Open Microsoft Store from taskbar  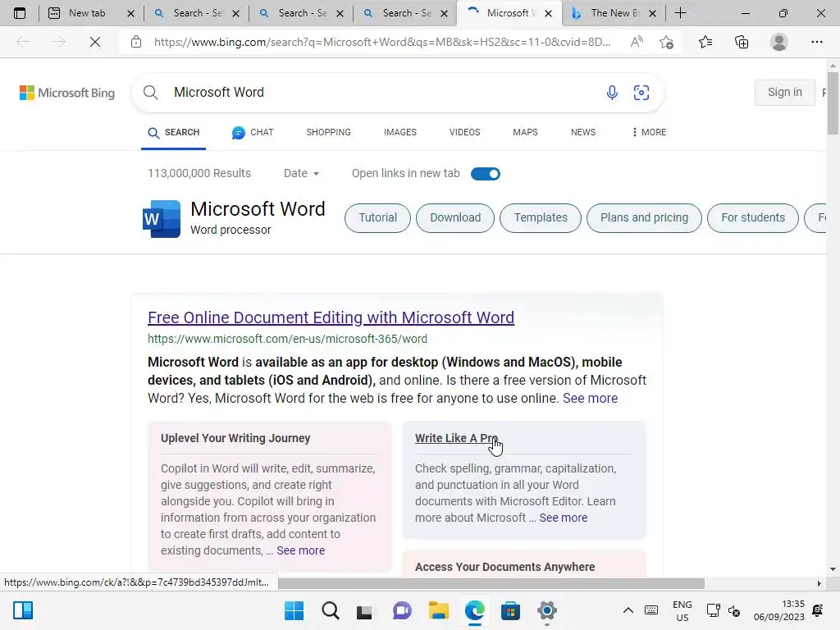click(510, 610)
